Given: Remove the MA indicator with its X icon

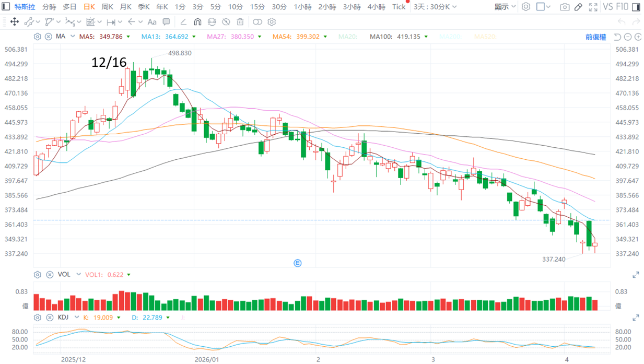Looking at the screenshot, I should (49, 37).
